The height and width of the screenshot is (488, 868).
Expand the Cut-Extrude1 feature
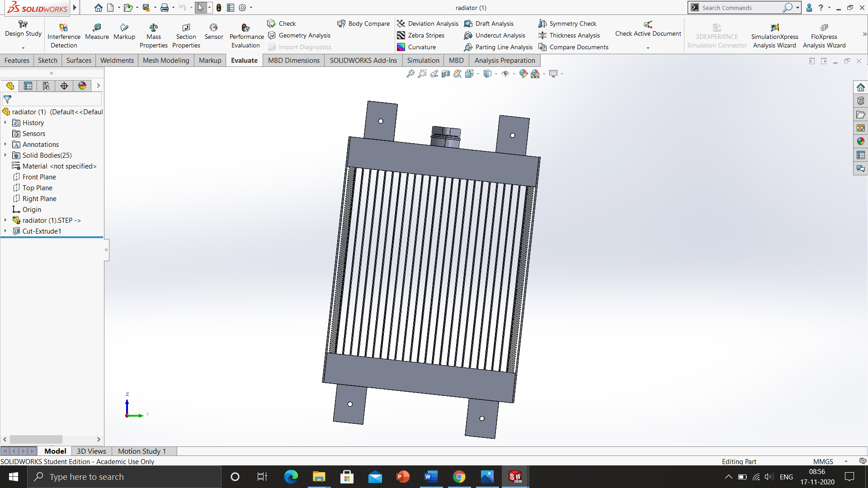[5, 231]
